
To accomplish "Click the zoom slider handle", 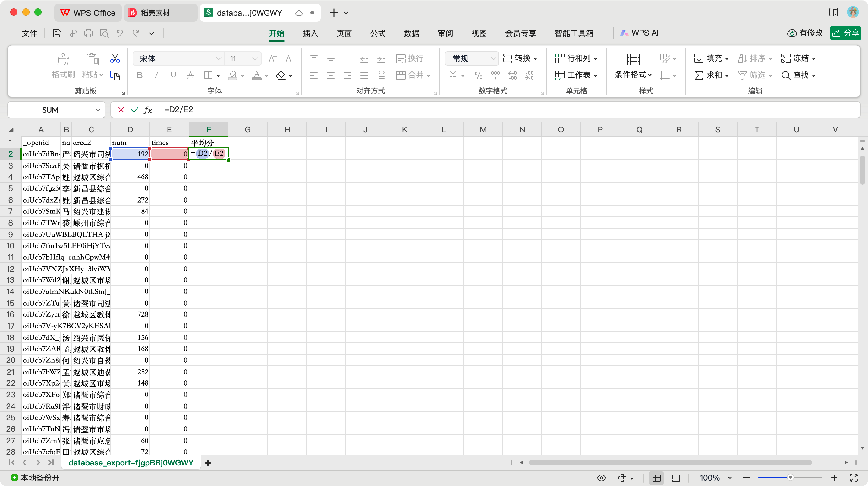I will pos(790,478).
